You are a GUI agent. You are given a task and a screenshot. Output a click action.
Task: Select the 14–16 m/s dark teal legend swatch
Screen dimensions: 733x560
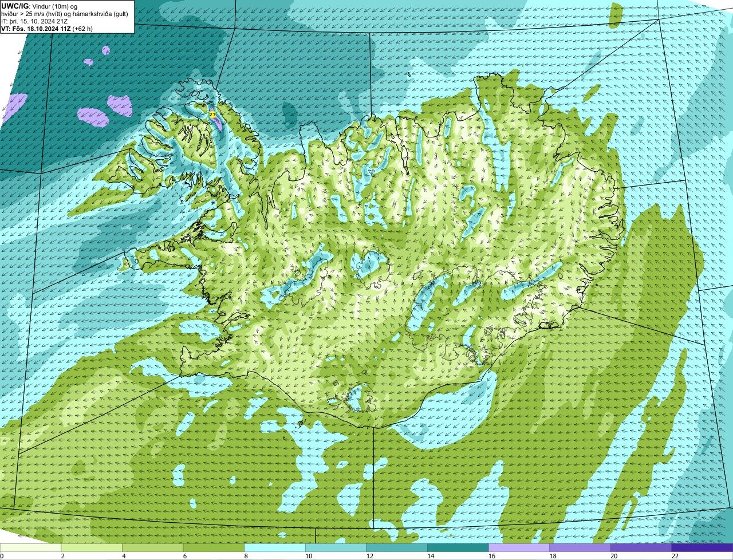click(x=458, y=548)
